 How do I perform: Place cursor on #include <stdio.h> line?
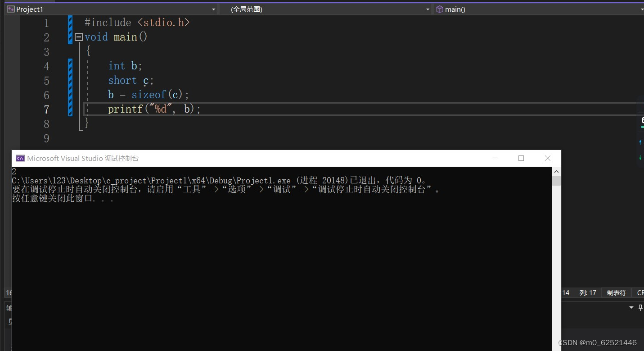pos(137,23)
